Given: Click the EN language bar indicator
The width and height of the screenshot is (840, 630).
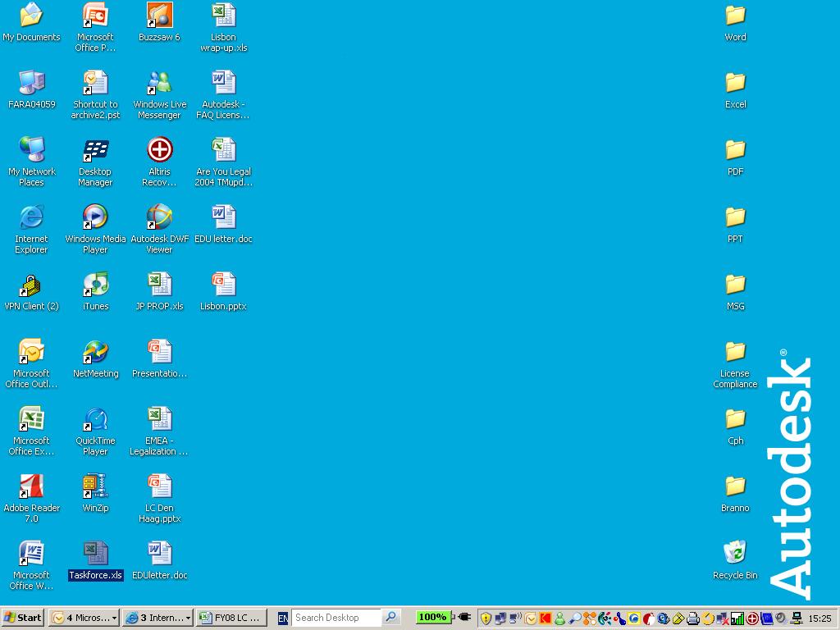Looking at the screenshot, I should pyautogui.click(x=282, y=618).
